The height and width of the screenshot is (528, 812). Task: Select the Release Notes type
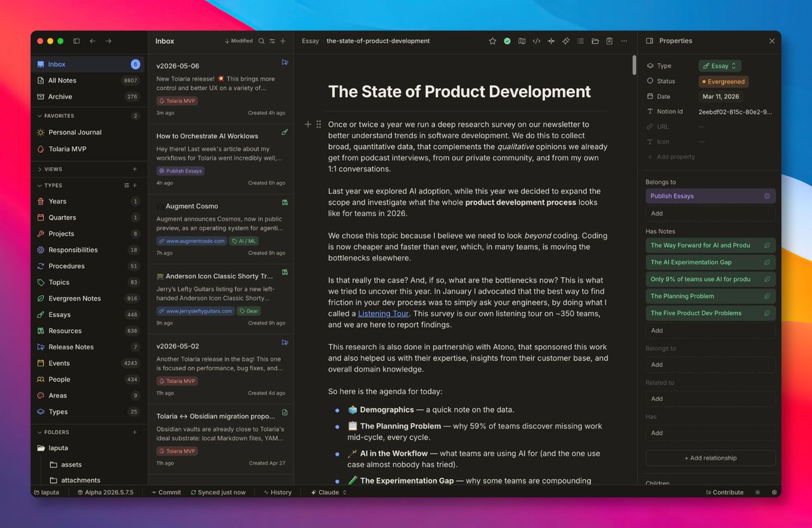coord(87,347)
